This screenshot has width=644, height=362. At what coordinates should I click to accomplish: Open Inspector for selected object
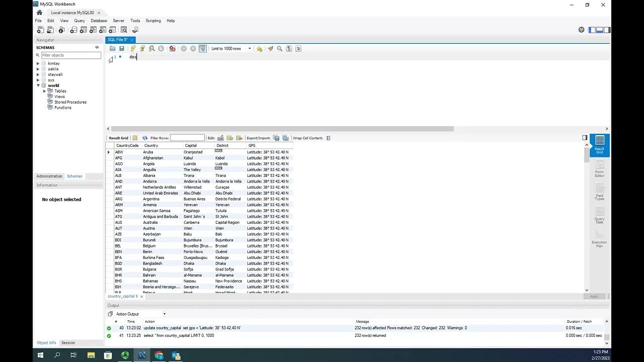coord(62,30)
